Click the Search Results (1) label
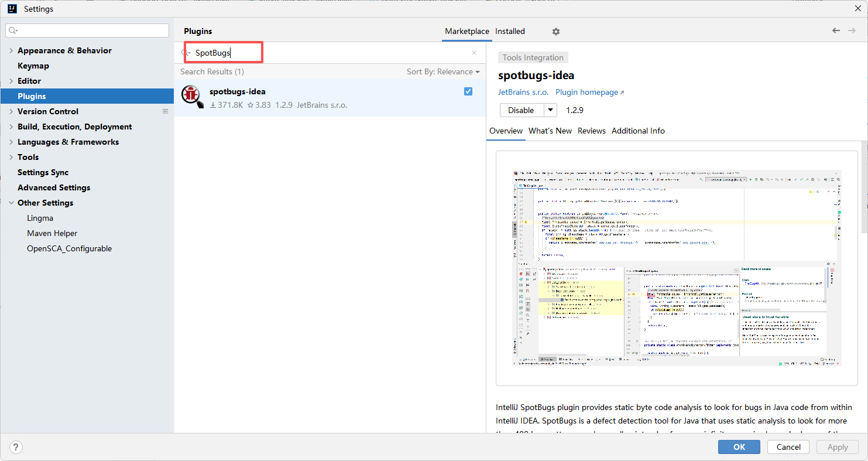The width and height of the screenshot is (868, 461). pyautogui.click(x=212, y=71)
